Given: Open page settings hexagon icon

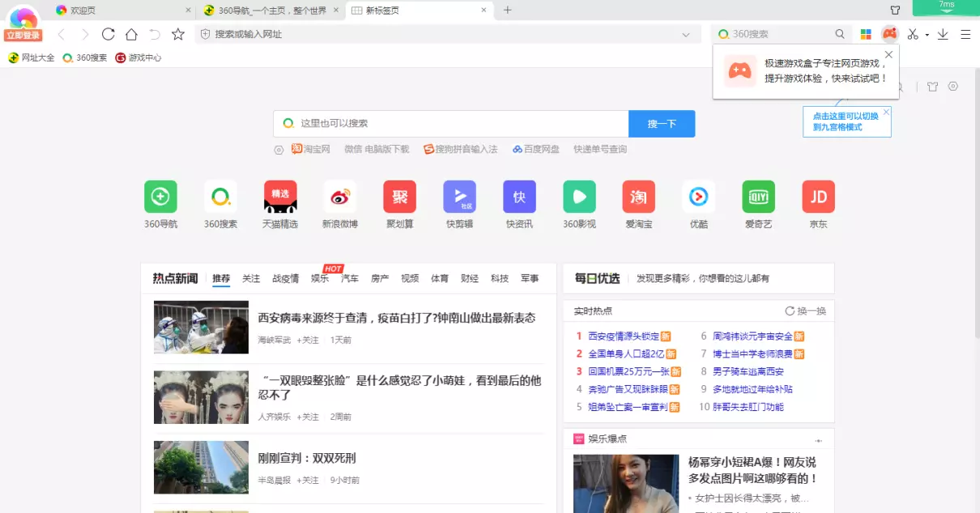Looking at the screenshot, I should point(953,87).
